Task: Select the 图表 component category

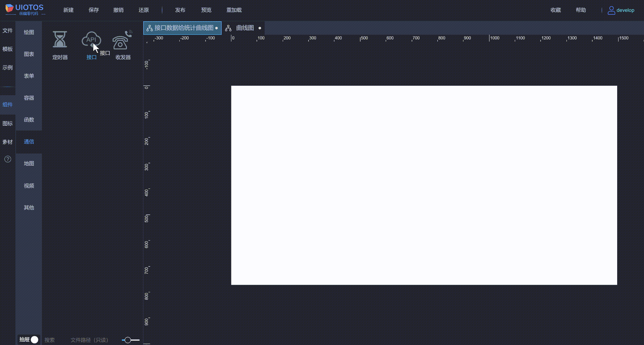Action: [x=29, y=54]
